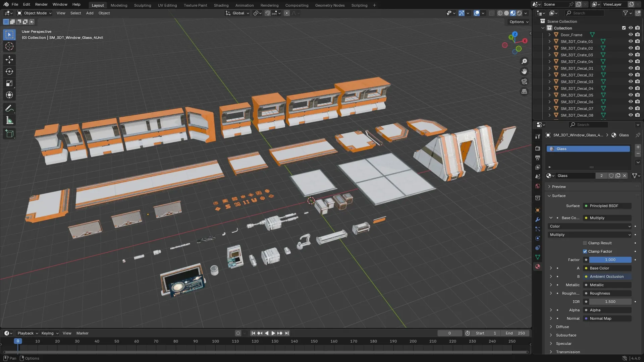Hide SM_3DT_Crate_01 with its eye toggle
644x362 pixels.
(631, 41)
